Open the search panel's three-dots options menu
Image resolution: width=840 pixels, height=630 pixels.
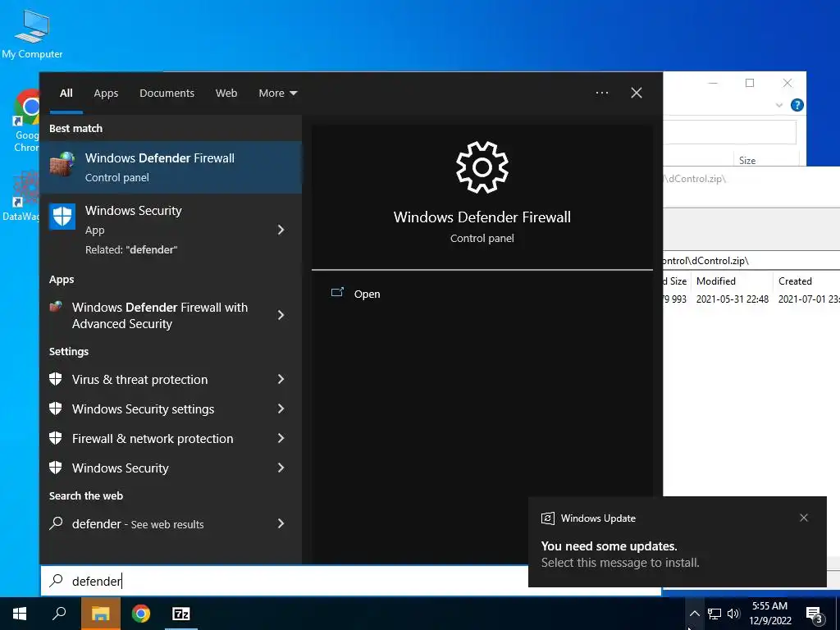pos(602,93)
